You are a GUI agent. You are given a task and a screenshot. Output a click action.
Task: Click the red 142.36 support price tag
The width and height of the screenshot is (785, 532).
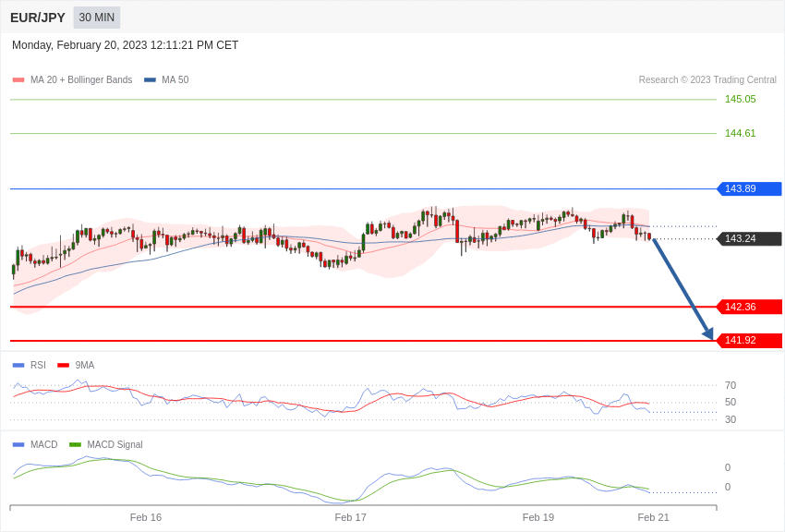[x=750, y=307]
